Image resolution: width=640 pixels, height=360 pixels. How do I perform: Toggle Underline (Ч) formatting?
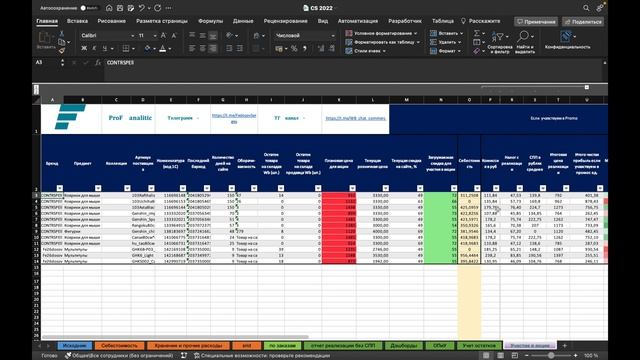(105, 49)
